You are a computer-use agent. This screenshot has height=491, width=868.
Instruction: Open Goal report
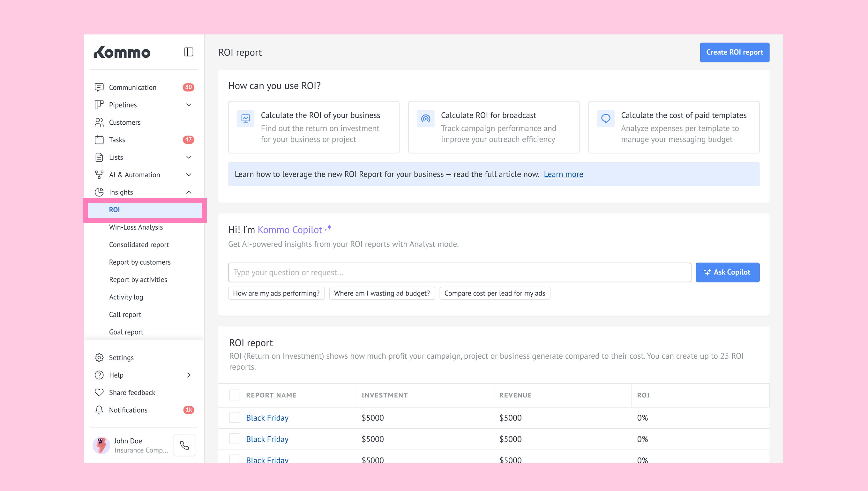[x=126, y=332]
